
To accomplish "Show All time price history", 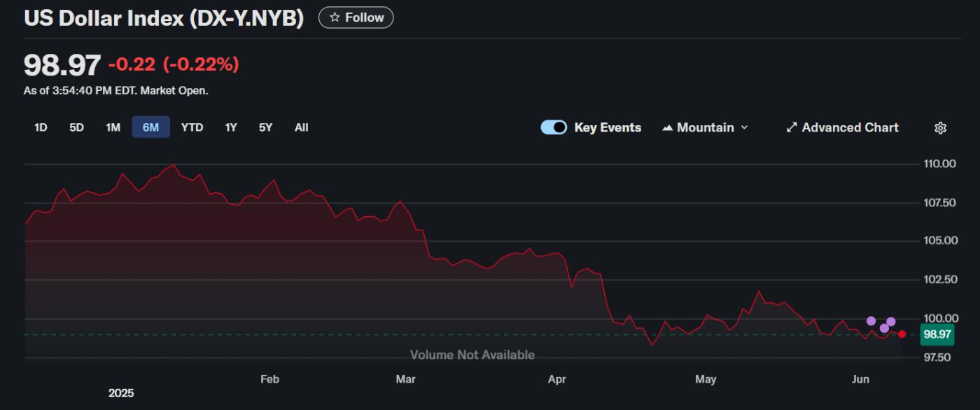I will coord(301,127).
